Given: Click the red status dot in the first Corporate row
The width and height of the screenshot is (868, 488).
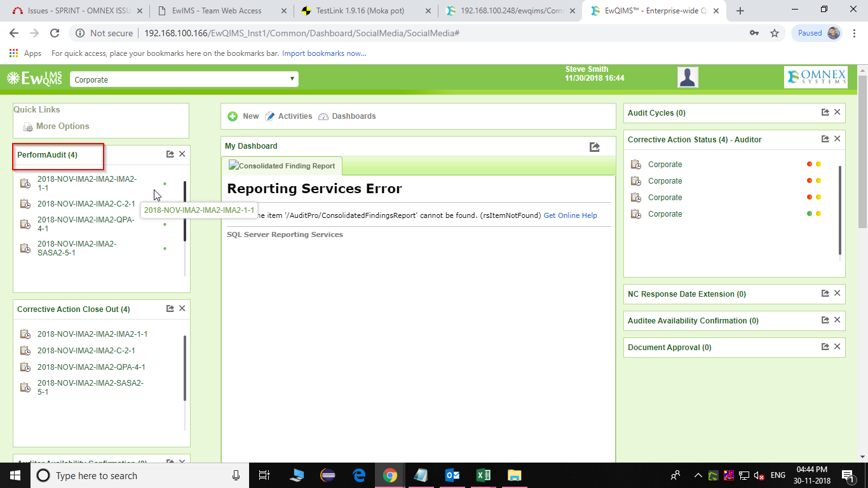Looking at the screenshot, I should [810, 165].
